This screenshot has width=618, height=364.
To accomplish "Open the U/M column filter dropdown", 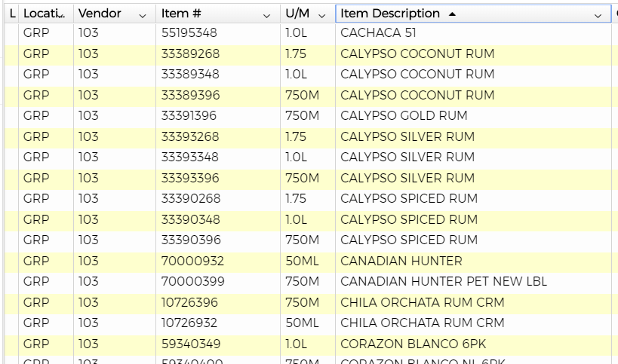I will coord(322,16).
